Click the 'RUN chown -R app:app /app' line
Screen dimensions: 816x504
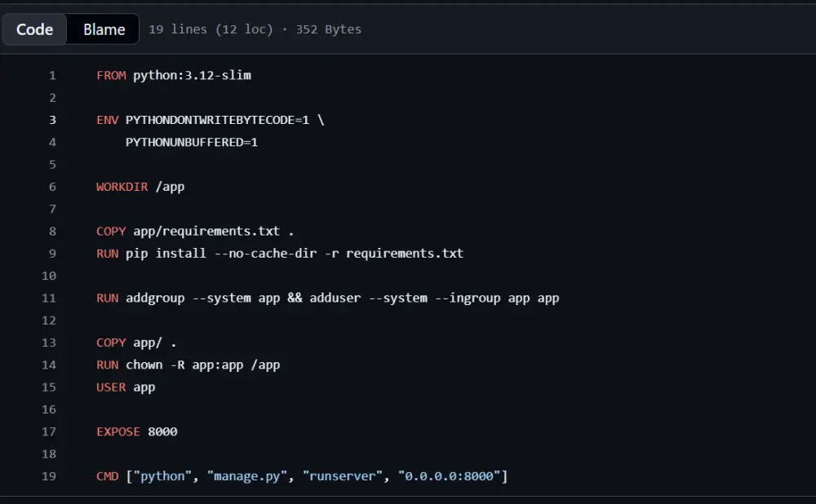pos(188,365)
